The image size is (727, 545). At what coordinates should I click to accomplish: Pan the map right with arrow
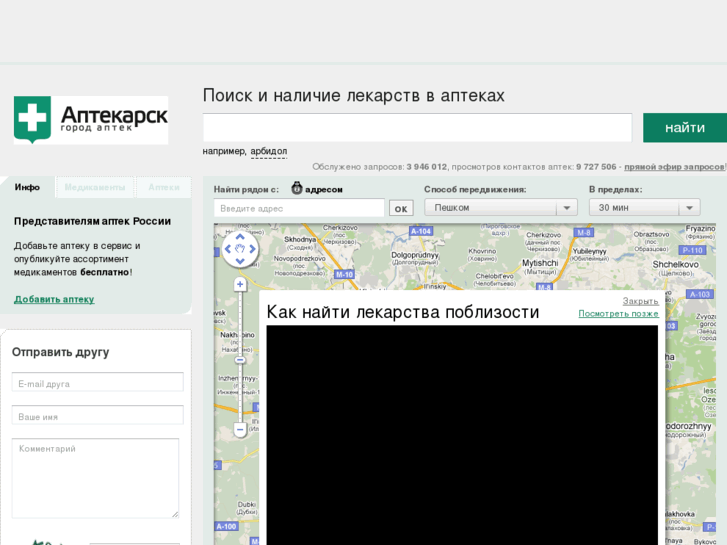point(253,249)
